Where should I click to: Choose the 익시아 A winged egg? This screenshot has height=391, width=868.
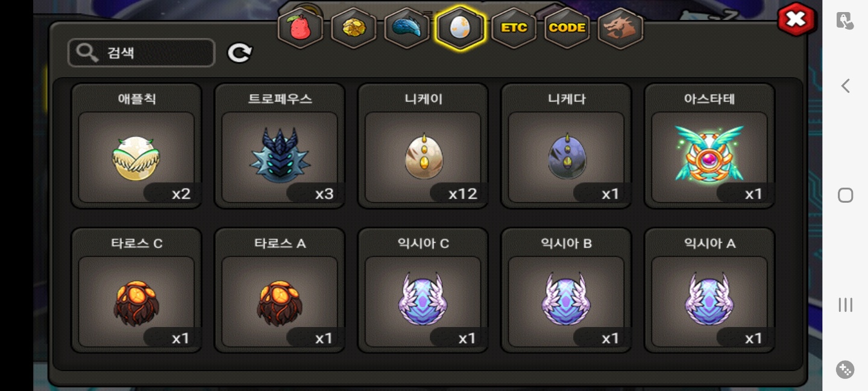[x=709, y=290]
